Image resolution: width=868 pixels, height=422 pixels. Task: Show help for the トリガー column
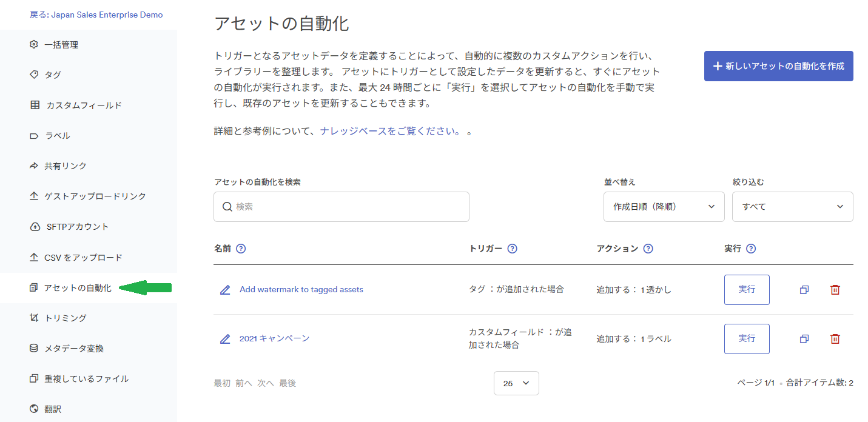point(512,249)
